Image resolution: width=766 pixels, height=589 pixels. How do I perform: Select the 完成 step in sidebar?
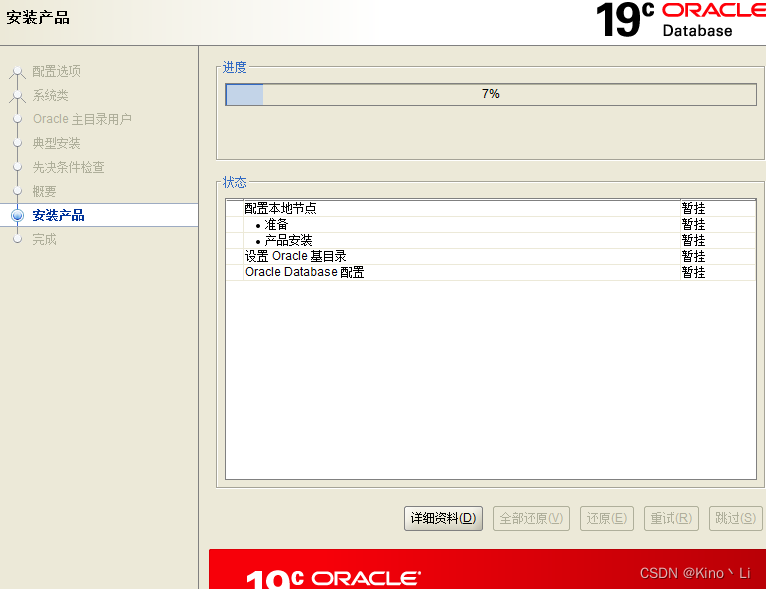coord(44,239)
